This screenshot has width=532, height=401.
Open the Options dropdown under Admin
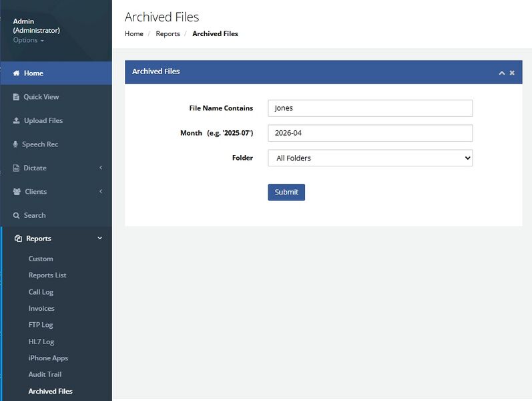coord(29,40)
